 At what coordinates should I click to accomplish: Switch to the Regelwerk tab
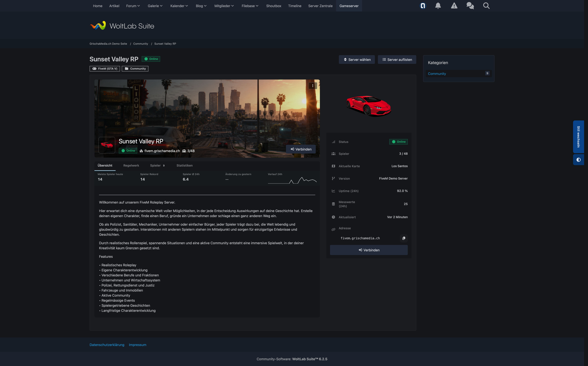131,166
